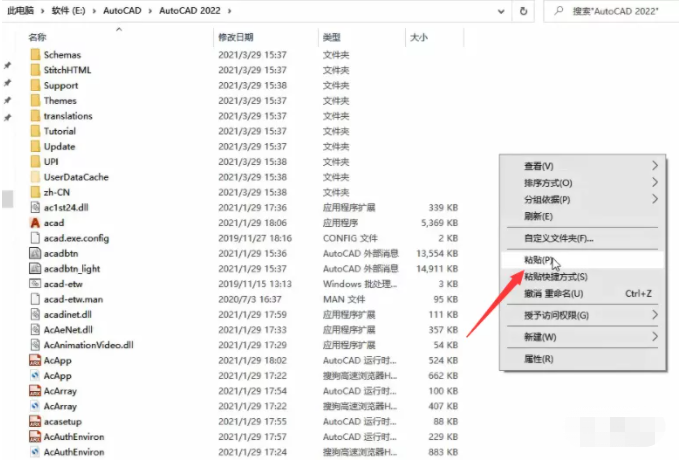This screenshot has height=467, width=689.
Task: Click the CONFIG 文件 type cell
Action: 350,239
